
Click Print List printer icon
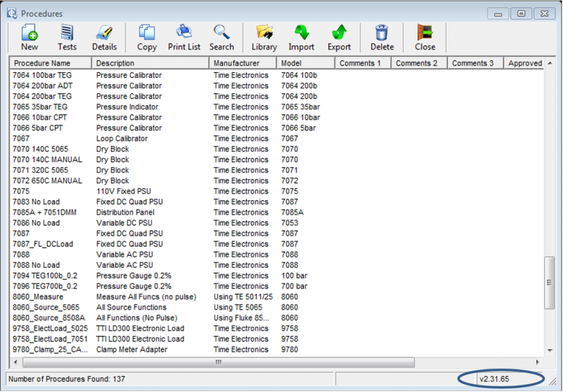click(184, 33)
